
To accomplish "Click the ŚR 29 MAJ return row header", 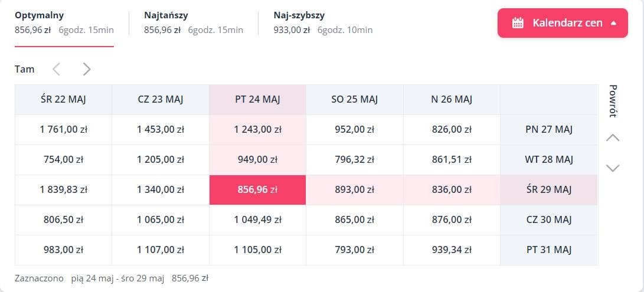I will click(x=548, y=190).
